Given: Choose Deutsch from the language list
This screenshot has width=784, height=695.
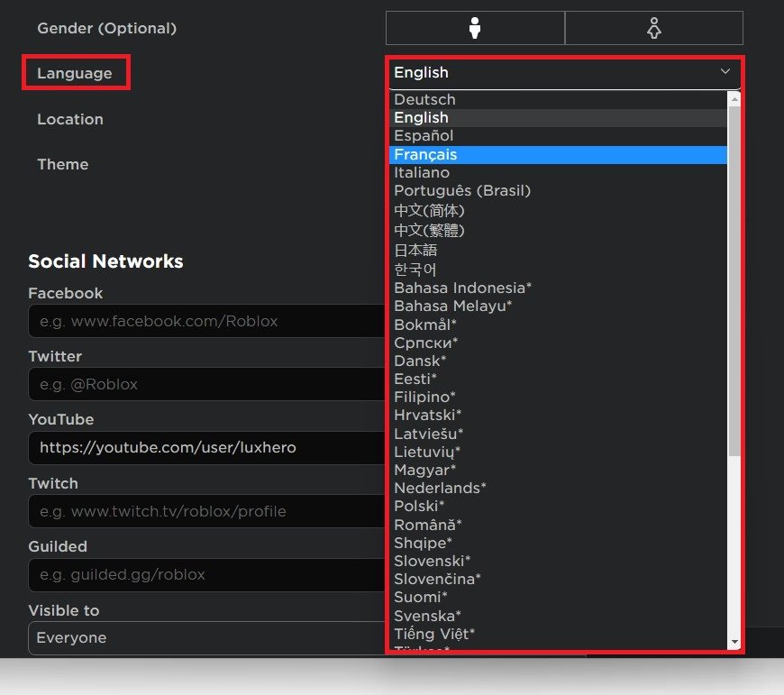Looking at the screenshot, I should tap(424, 99).
